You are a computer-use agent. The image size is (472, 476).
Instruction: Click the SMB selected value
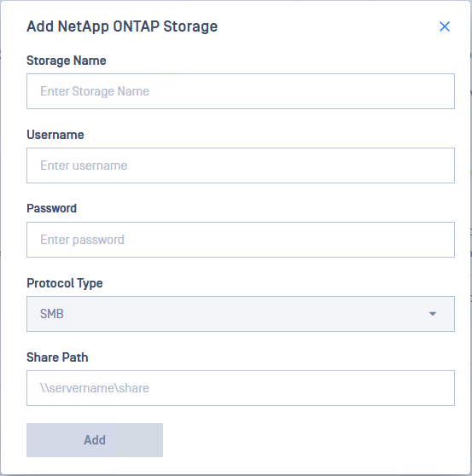point(51,314)
